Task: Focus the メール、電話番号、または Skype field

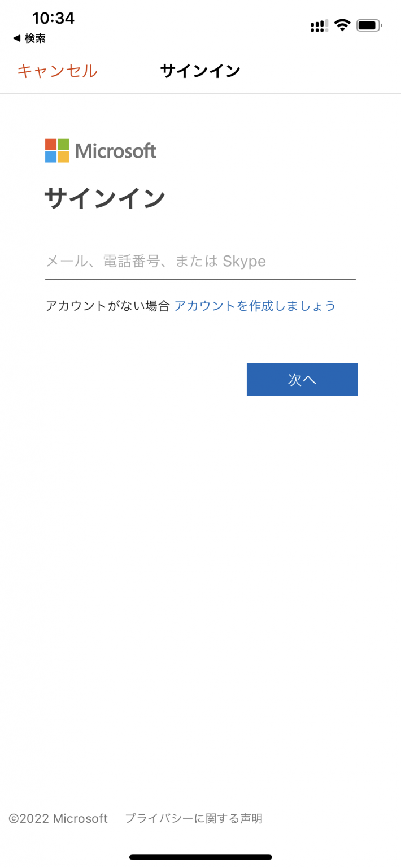Action: tap(200, 262)
